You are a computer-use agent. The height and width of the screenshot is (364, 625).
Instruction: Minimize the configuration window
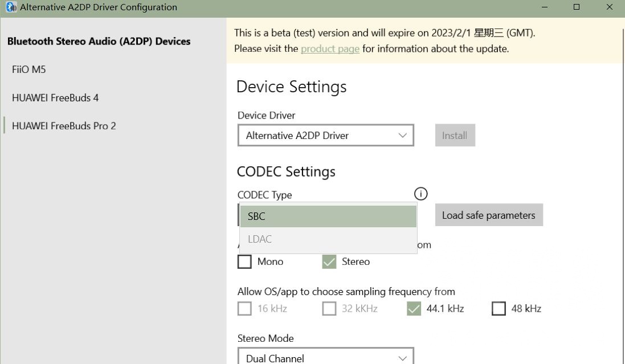(x=545, y=7)
